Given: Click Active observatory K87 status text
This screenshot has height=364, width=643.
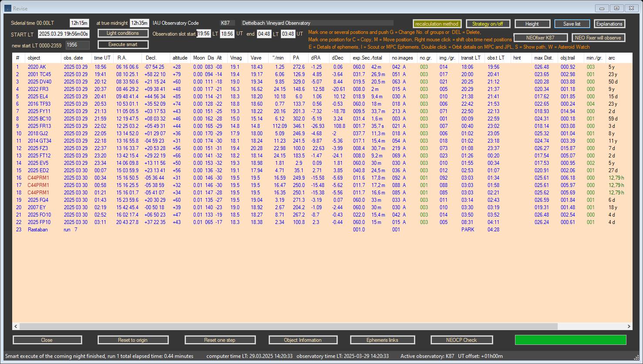Looking at the screenshot, I should coord(427,356).
